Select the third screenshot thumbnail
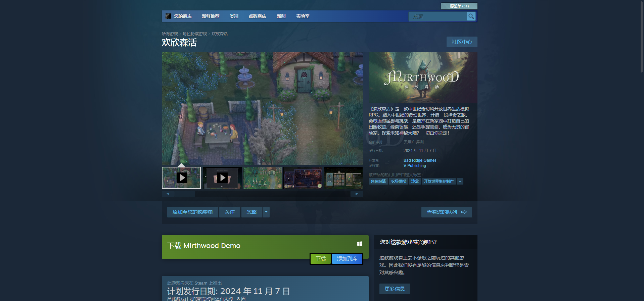 click(x=263, y=178)
